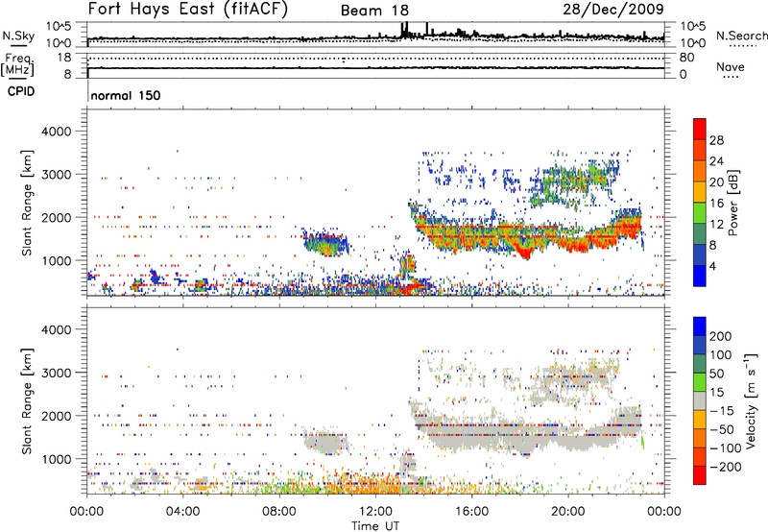This screenshot has height=532, width=768.
Task: Click the '80' Nave axis value
Action: click(x=687, y=58)
